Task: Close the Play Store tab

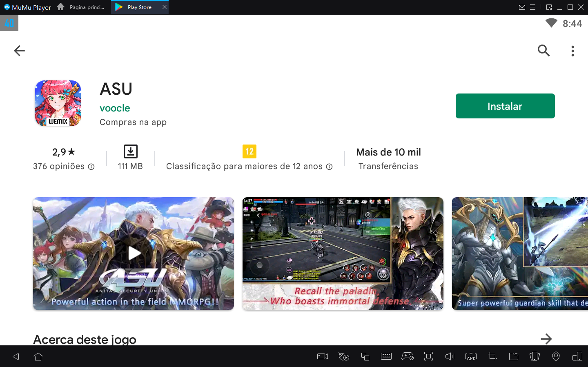Action: point(165,7)
